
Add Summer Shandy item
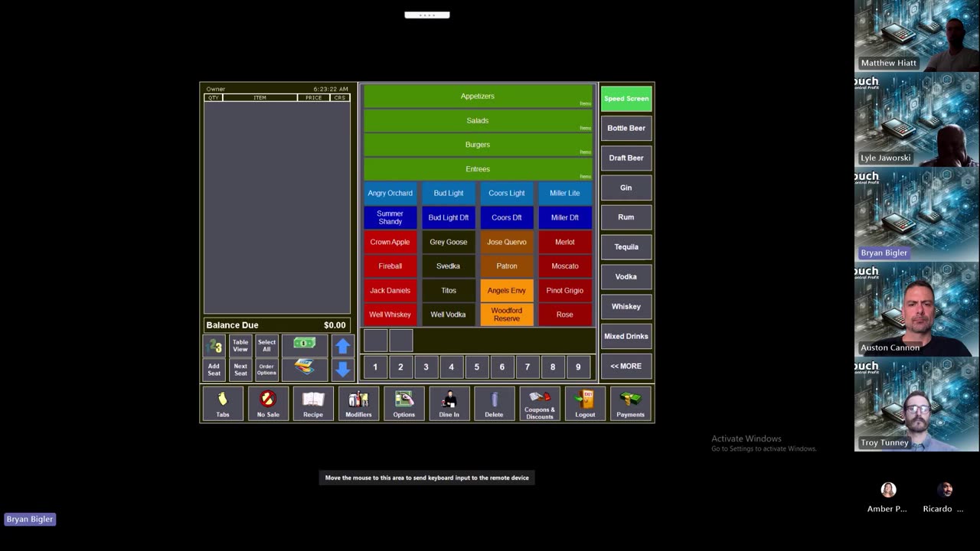[390, 217]
